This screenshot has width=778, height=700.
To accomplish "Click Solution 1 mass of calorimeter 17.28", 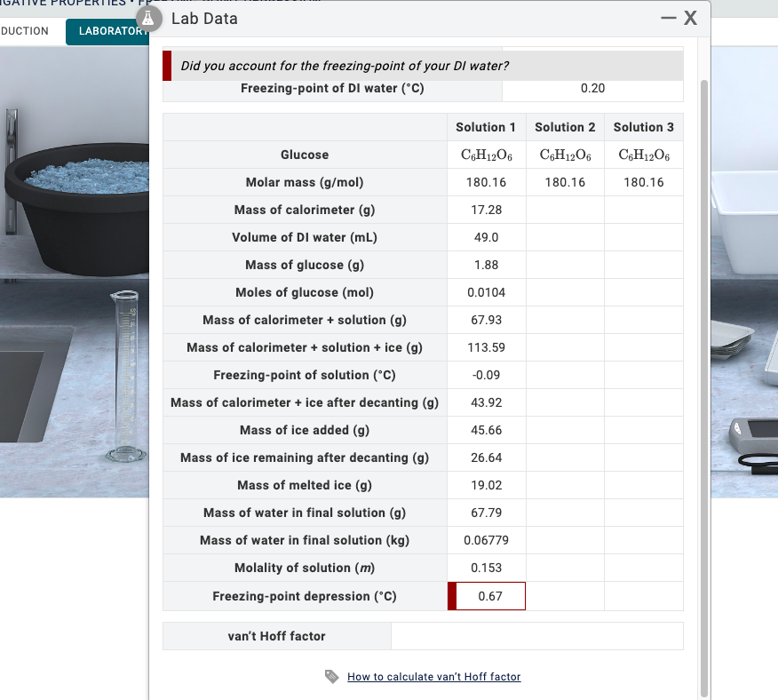I will (x=487, y=210).
